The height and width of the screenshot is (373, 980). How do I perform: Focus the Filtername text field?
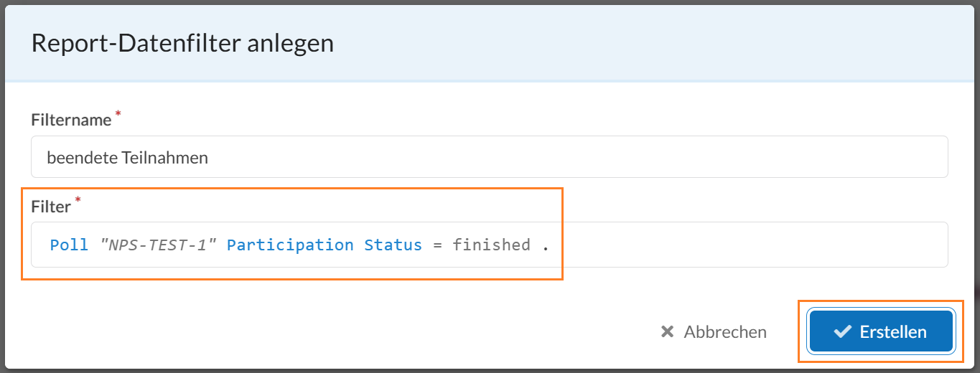coord(490,157)
